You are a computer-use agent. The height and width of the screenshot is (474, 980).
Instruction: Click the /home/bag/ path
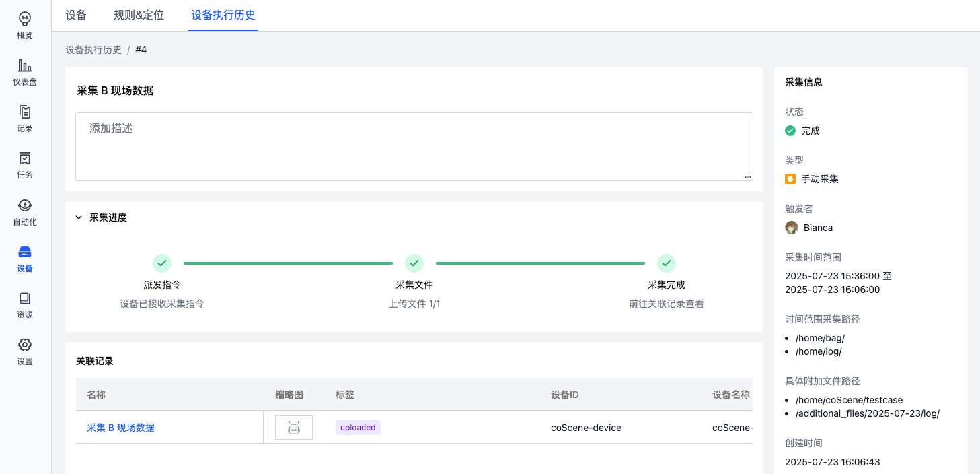(x=820, y=338)
